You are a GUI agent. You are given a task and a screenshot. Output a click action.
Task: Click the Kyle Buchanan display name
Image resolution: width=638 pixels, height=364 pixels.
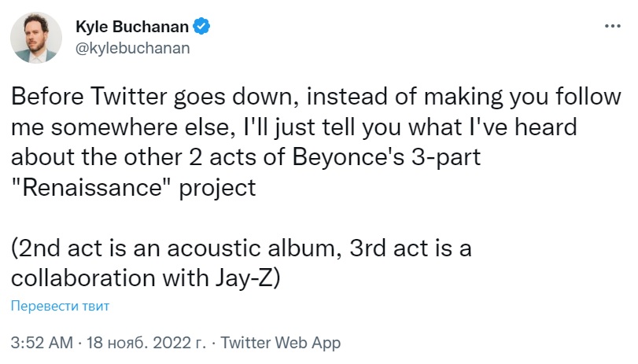coord(133,27)
